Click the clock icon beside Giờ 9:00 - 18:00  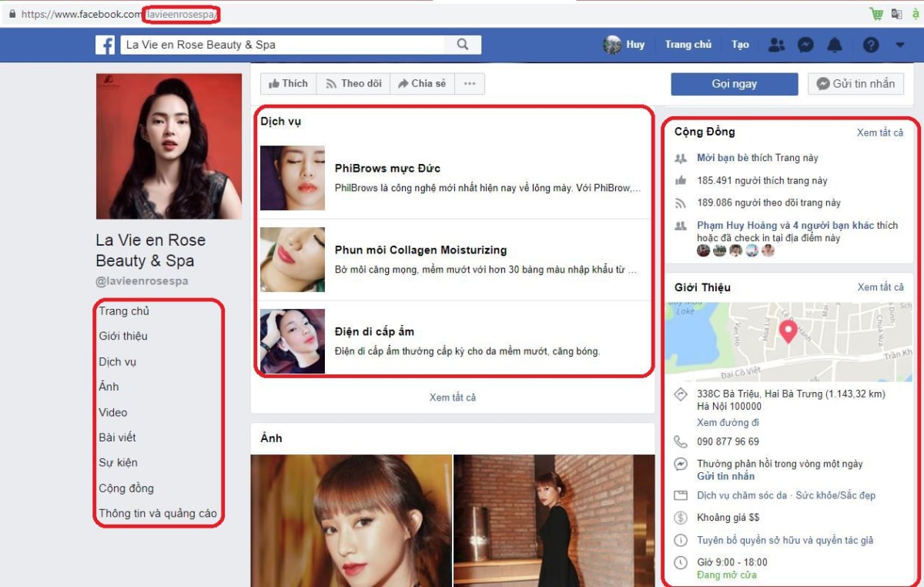coord(681,562)
